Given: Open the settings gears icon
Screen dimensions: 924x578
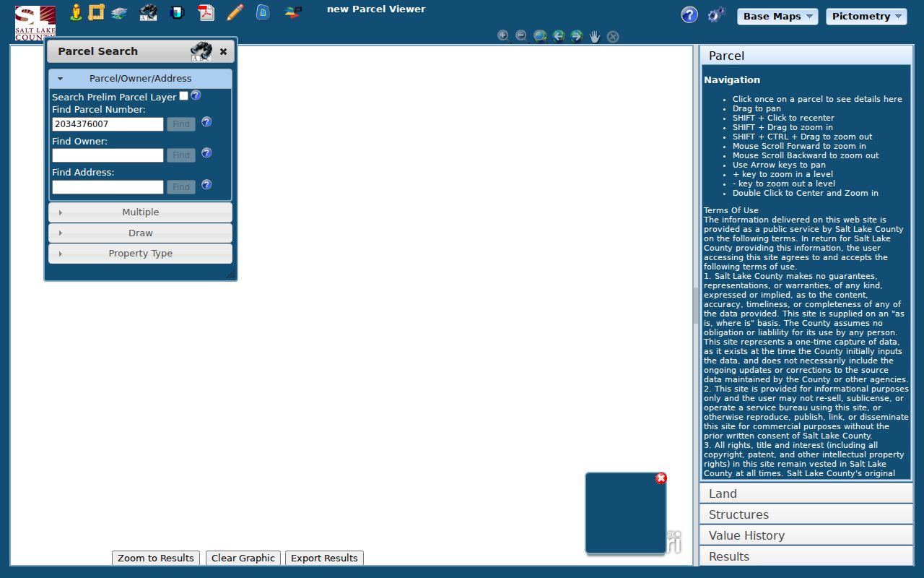Looking at the screenshot, I should [716, 15].
